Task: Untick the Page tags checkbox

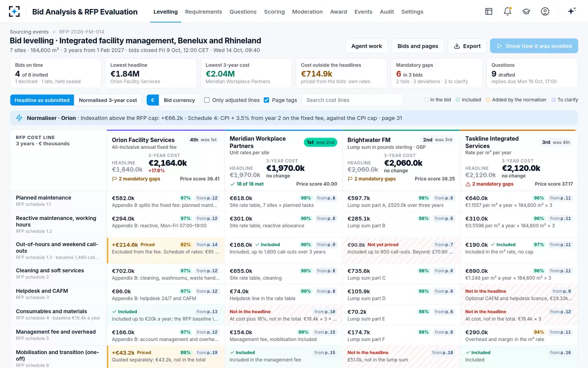Action: point(267,100)
